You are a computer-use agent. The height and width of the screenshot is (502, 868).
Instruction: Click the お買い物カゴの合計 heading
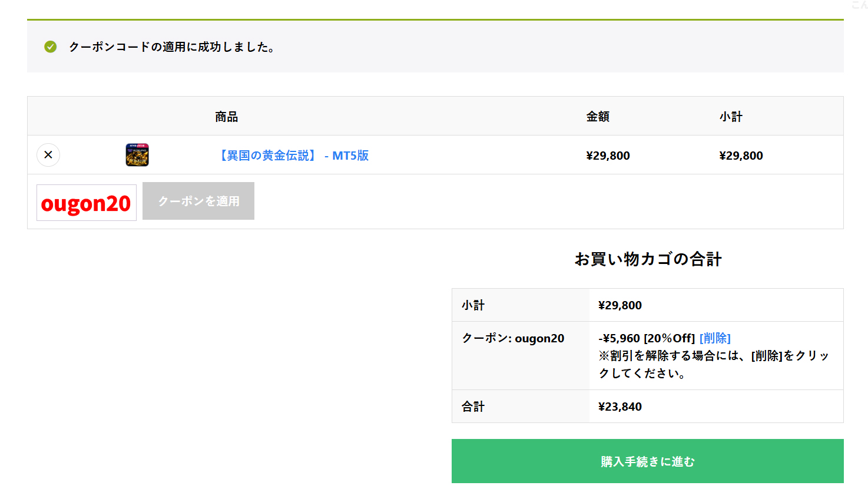click(648, 259)
